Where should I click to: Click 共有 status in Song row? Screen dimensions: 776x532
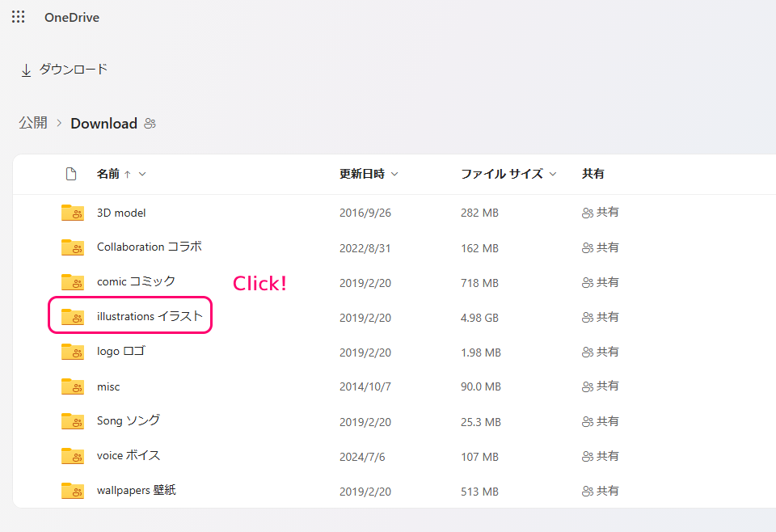tap(601, 421)
